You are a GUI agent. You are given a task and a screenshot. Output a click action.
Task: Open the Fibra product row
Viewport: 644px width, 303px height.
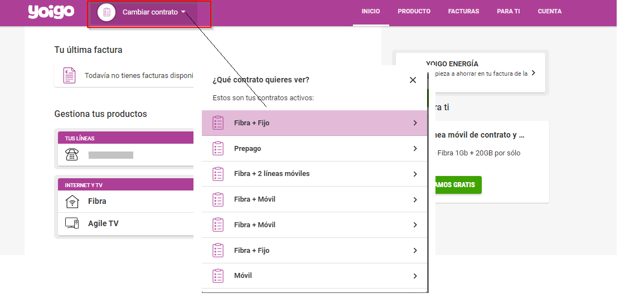[x=125, y=201]
